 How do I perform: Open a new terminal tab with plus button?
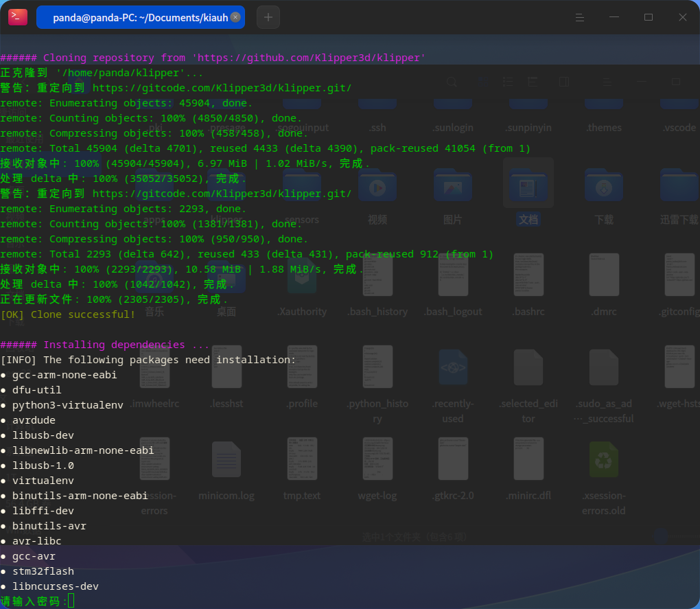click(268, 16)
